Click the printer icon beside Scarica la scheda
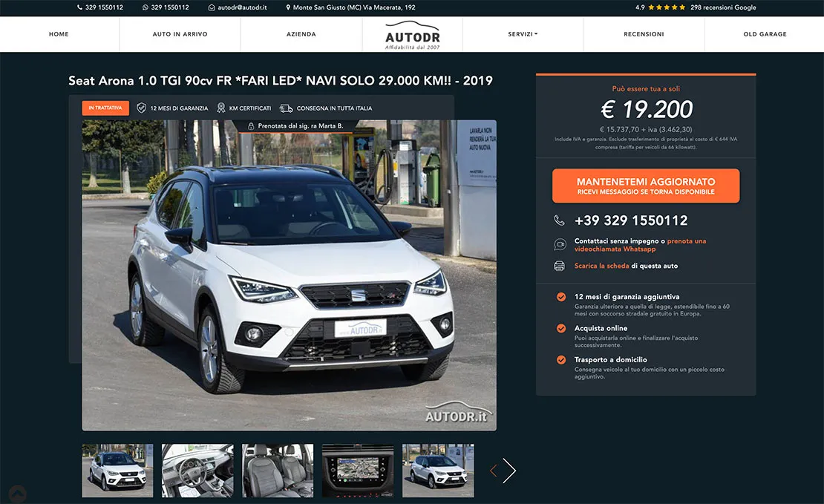 [x=559, y=266]
